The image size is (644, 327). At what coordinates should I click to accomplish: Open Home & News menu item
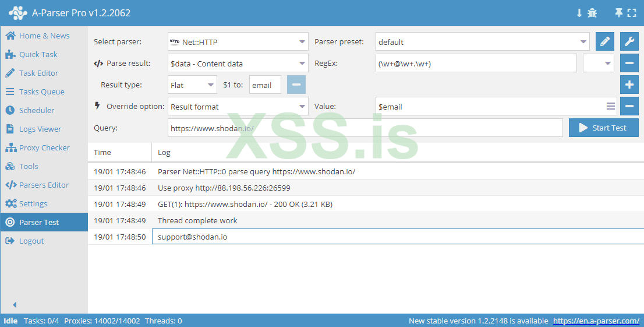pyautogui.click(x=44, y=36)
